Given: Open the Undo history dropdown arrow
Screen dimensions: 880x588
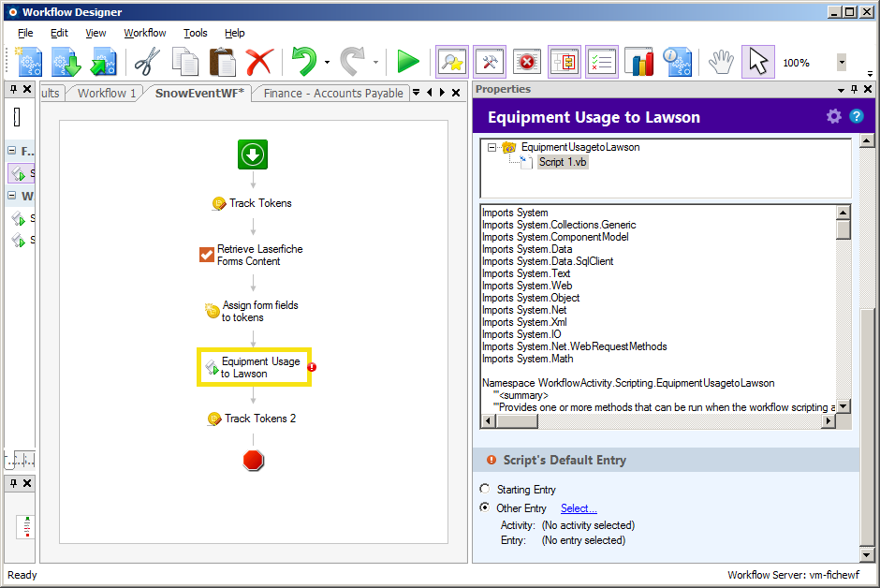Looking at the screenshot, I should tap(328, 63).
